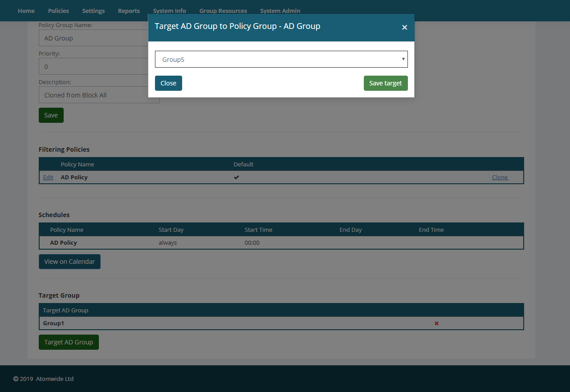Click the Edit link for AD Policy
This screenshot has width=570, height=392.
tap(48, 178)
